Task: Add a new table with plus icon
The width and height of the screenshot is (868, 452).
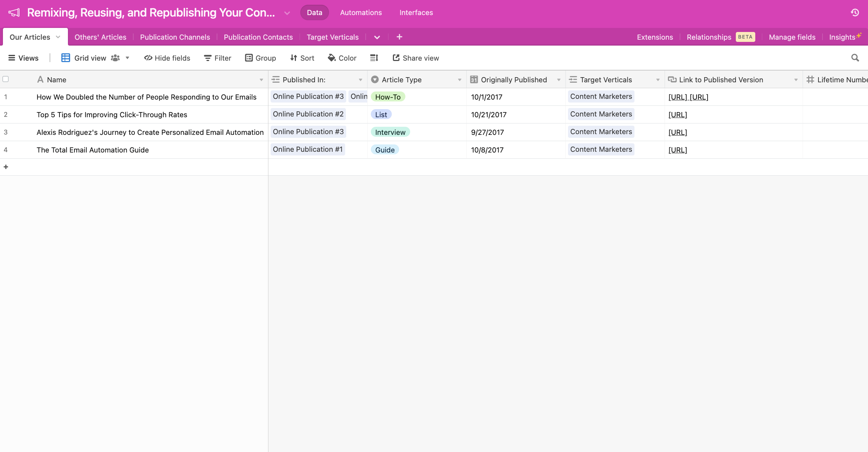Action: 399,37
